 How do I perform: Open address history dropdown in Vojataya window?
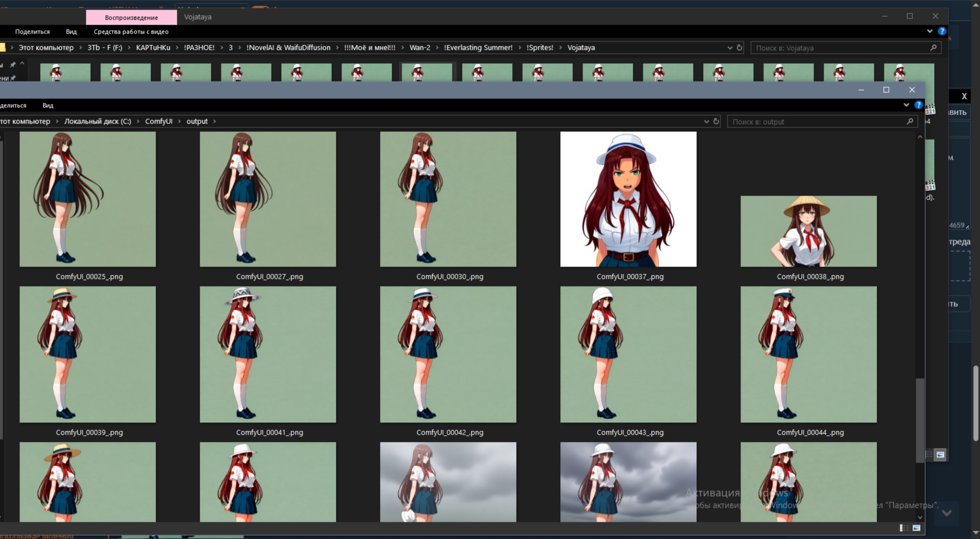729,47
